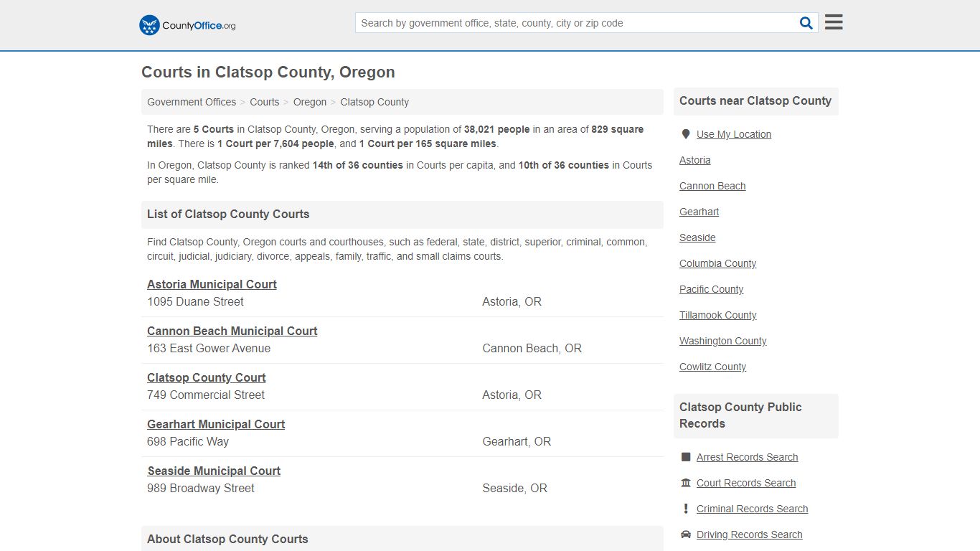View courts near Gearhart
This screenshot has height=551, width=980.
[x=699, y=212]
